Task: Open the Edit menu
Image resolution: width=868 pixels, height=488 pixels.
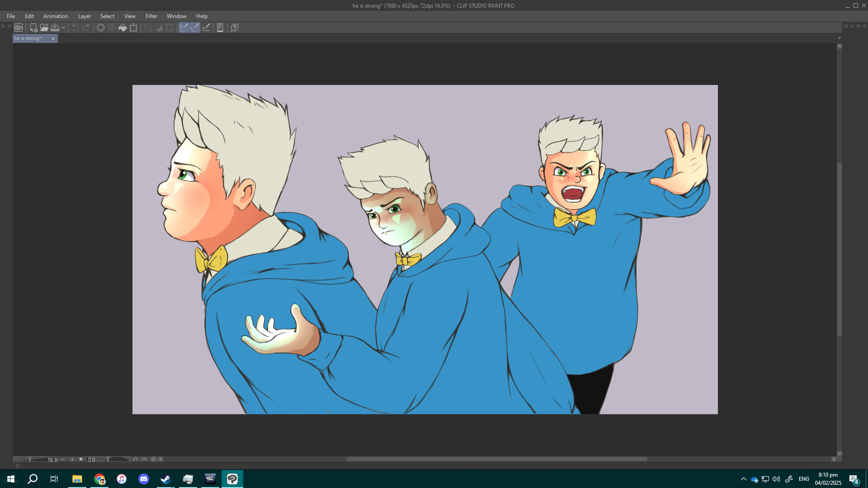Action: [29, 16]
